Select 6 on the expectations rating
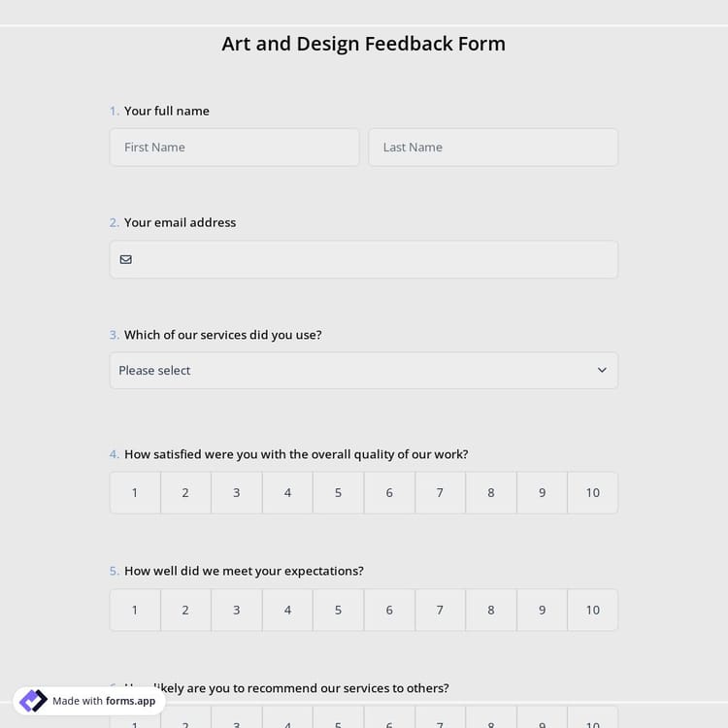This screenshot has height=728, width=728. tap(389, 610)
